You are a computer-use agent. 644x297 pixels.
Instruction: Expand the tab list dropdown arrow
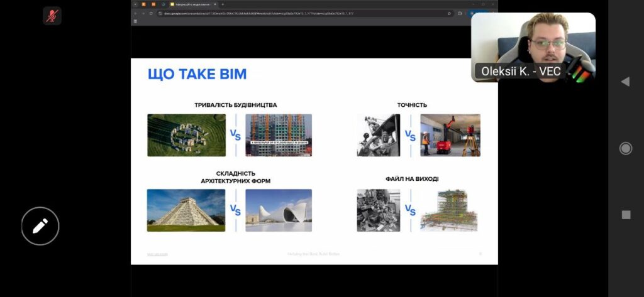tap(135, 4)
